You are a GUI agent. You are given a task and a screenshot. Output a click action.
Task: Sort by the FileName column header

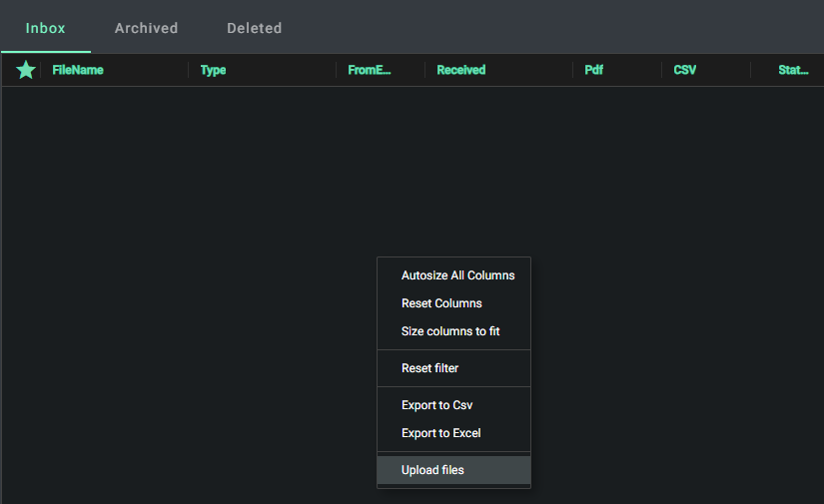click(x=78, y=70)
